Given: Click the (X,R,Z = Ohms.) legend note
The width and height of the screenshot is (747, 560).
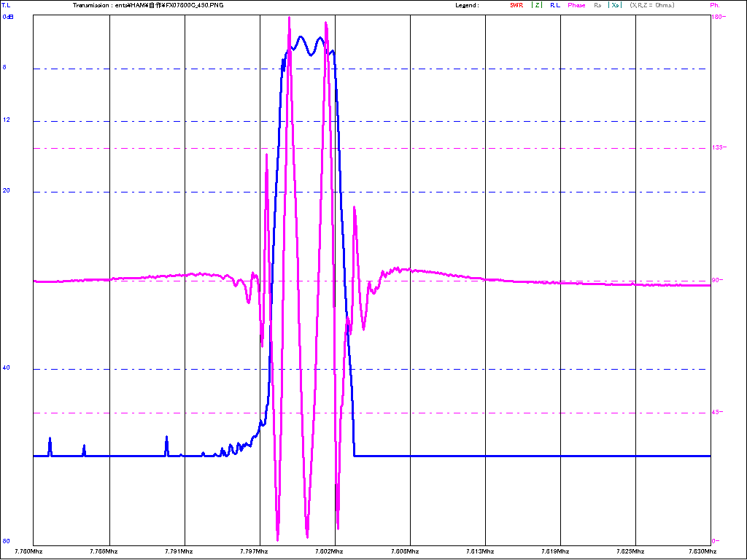Looking at the screenshot, I should (652, 5).
